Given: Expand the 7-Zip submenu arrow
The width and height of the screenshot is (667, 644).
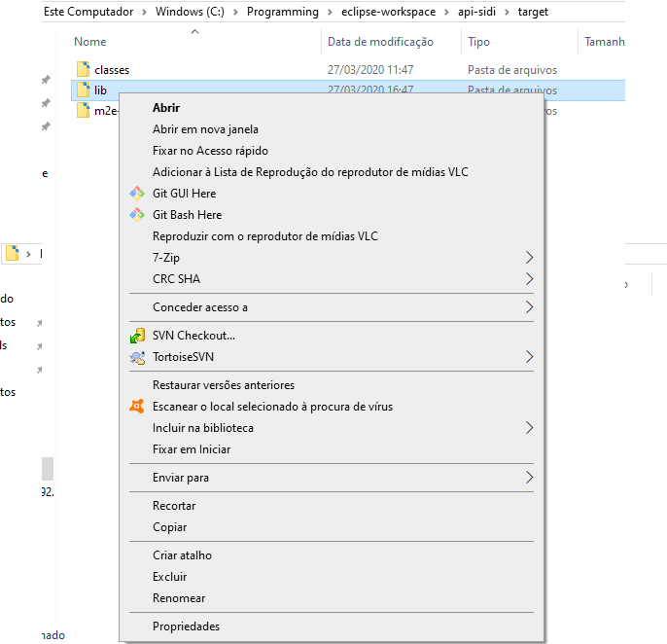Looking at the screenshot, I should click(x=529, y=258).
